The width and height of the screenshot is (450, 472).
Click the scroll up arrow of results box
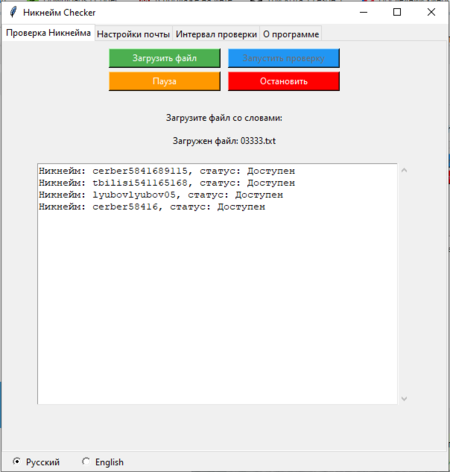click(x=404, y=170)
